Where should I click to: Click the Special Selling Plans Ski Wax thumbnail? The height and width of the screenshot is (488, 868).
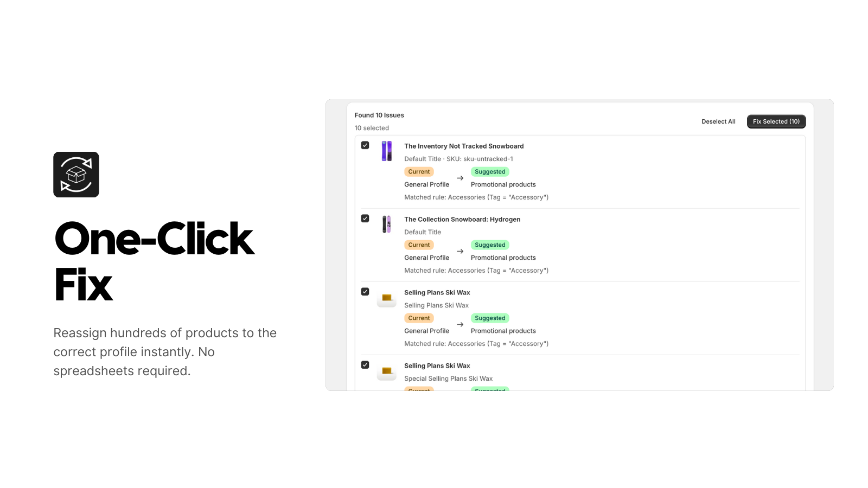pos(387,372)
